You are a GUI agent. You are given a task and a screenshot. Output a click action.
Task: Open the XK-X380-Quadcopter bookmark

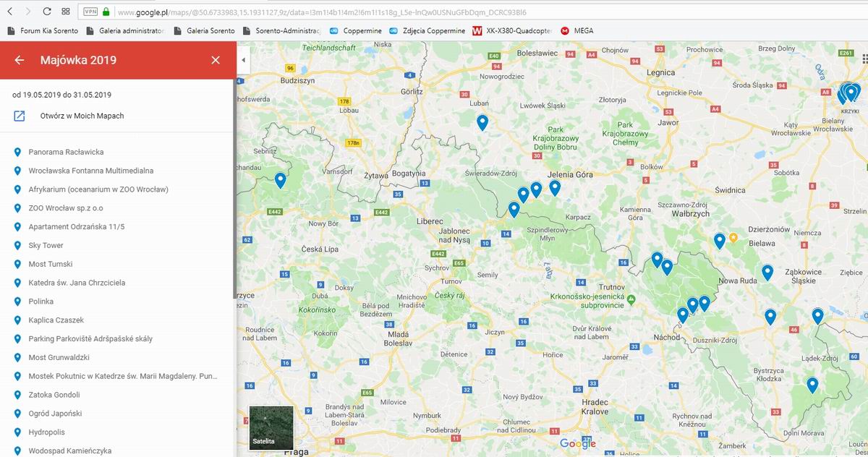[x=512, y=30]
